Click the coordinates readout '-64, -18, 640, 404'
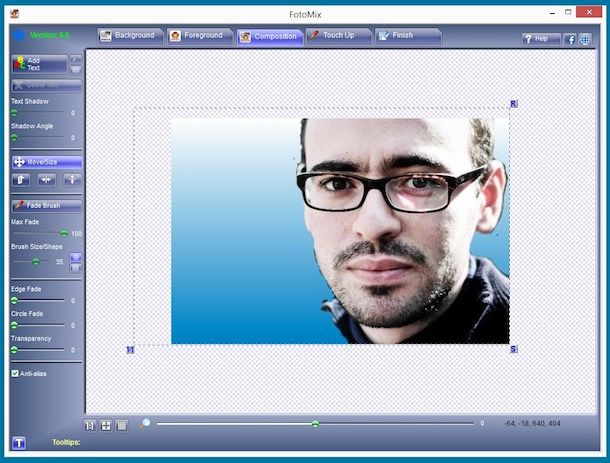The height and width of the screenshot is (463, 610). point(532,423)
